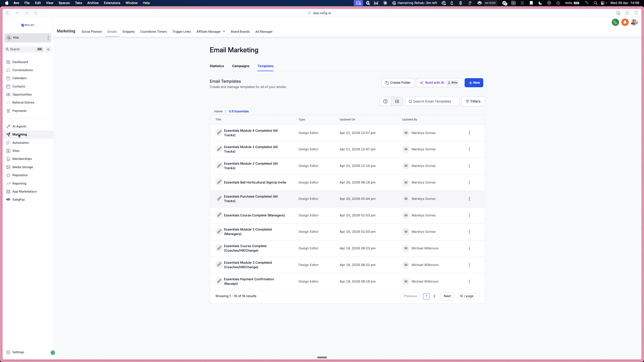Open SaligPay in sidebar
The image size is (644, 362).
[x=18, y=199]
